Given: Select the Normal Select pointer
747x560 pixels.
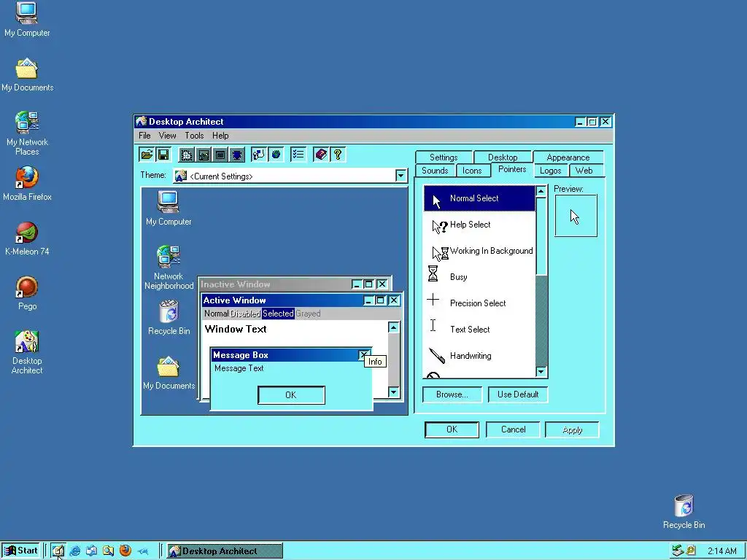Looking at the screenshot, I should 479,198.
